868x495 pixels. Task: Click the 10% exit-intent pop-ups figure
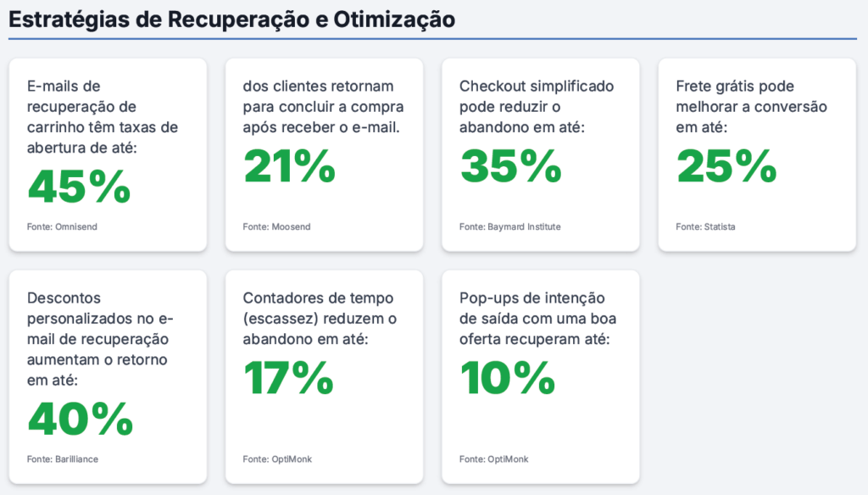[x=507, y=378]
